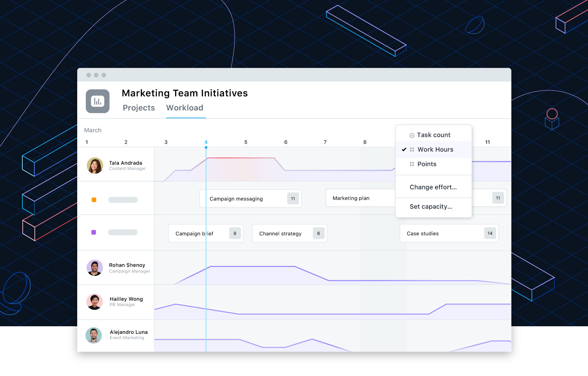
Task: Open the Change effort... menu entry
Action: pyautogui.click(x=434, y=187)
